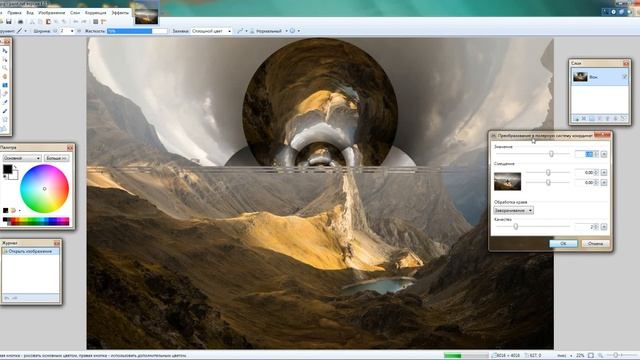Click the Жесткость hardness bar

pos(137,31)
